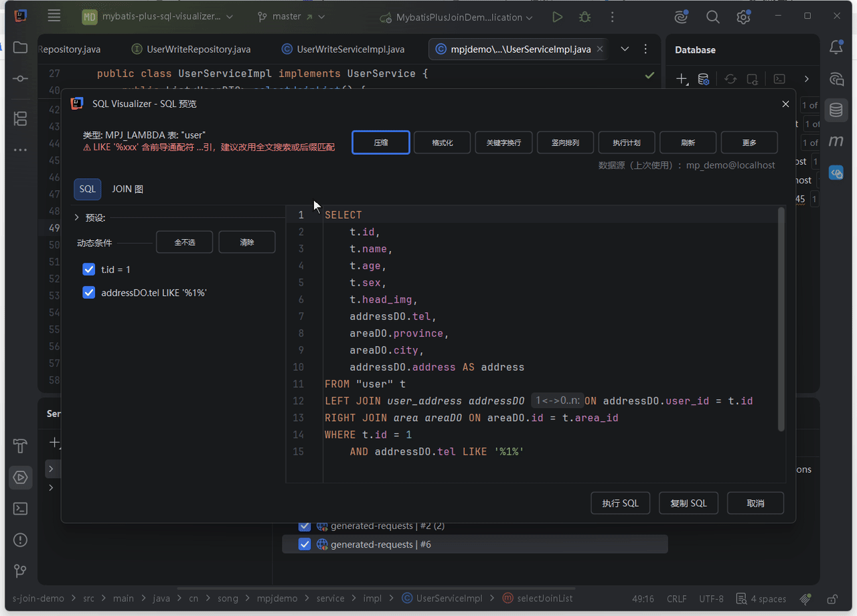Click the 格式化 button
Viewport: 857px width, 616px height.
click(443, 143)
